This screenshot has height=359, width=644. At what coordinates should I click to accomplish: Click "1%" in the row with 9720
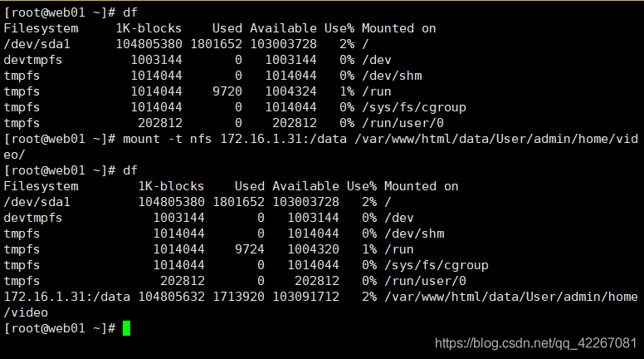(347, 91)
